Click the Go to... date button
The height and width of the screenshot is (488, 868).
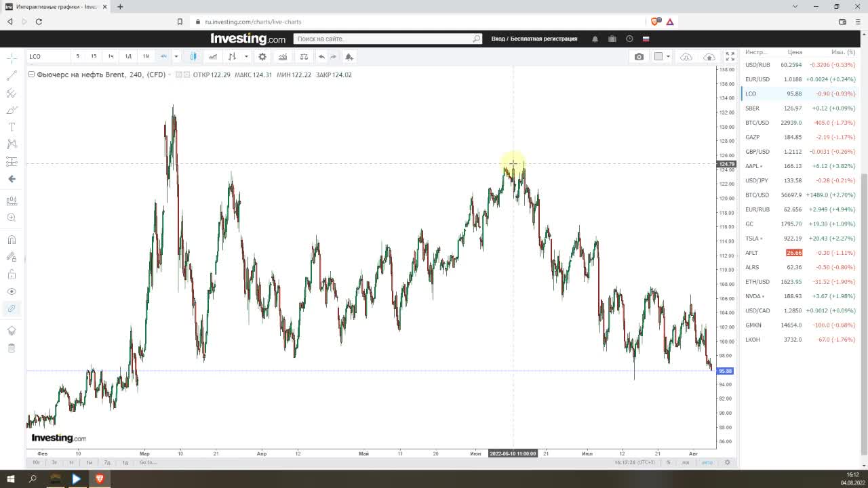click(x=148, y=462)
